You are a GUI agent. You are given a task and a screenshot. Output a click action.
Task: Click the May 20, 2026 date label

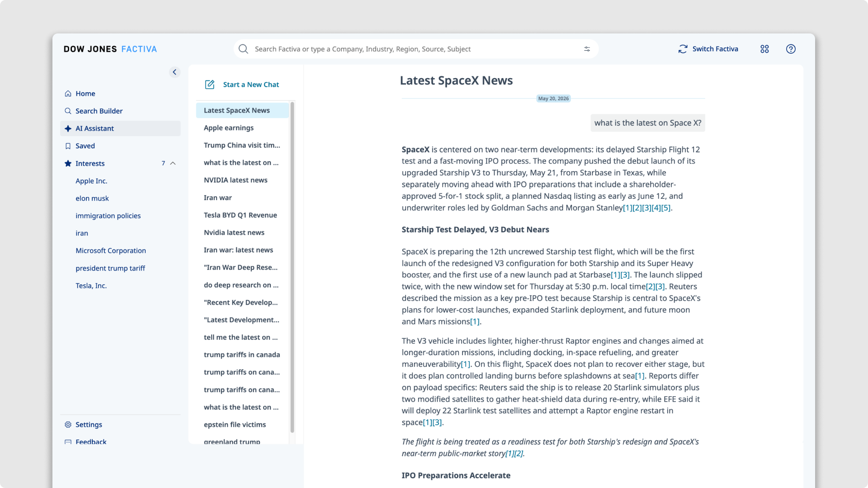pyautogui.click(x=553, y=99)
